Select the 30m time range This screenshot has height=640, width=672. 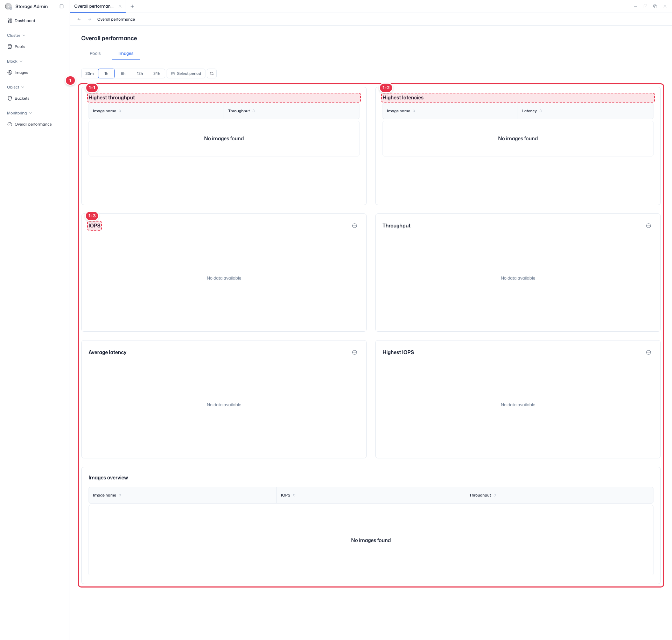90,73
